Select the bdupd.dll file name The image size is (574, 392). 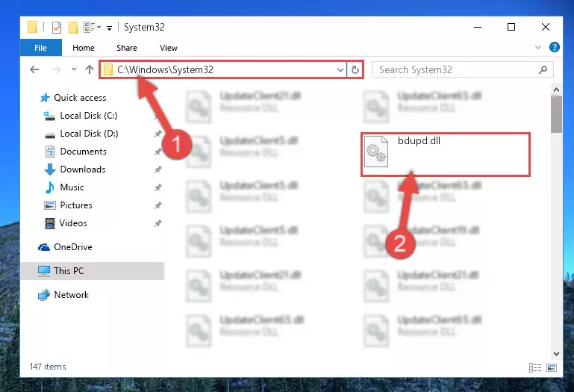(419, 141)
